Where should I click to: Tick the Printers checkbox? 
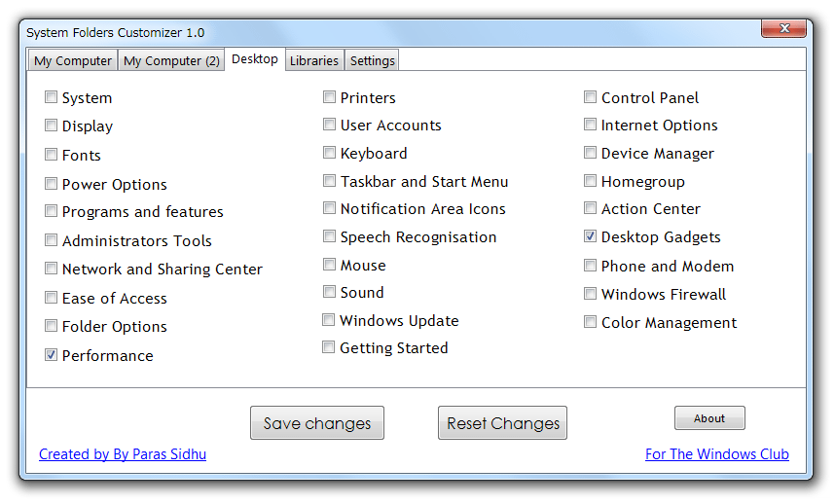(x=329, y=97)
